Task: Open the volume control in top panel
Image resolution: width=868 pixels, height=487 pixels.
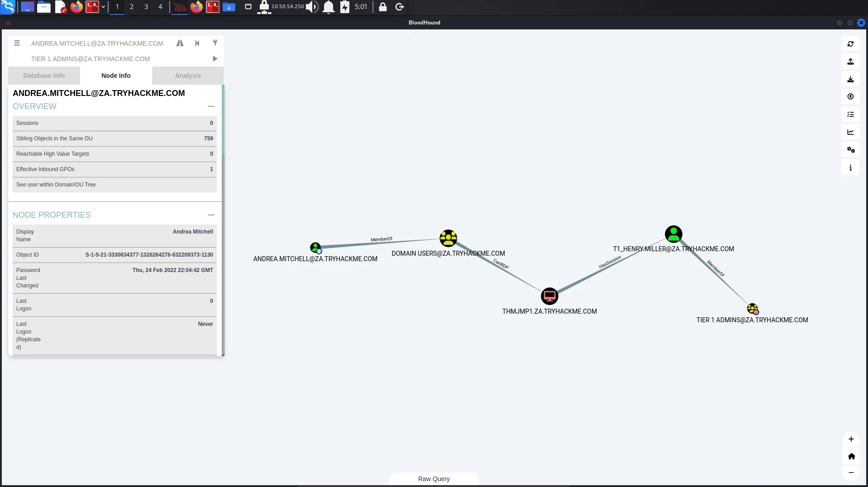Action: click(x=312, y=7)
